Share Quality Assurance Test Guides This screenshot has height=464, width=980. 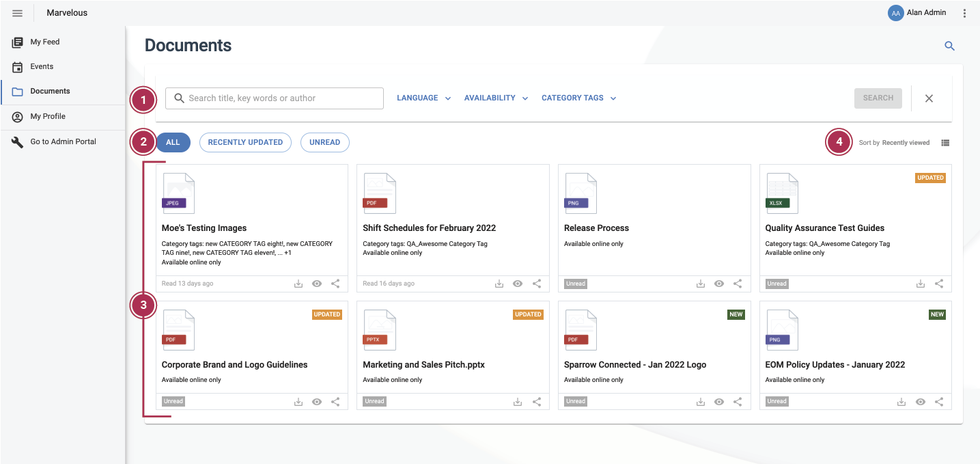point(939,284)
